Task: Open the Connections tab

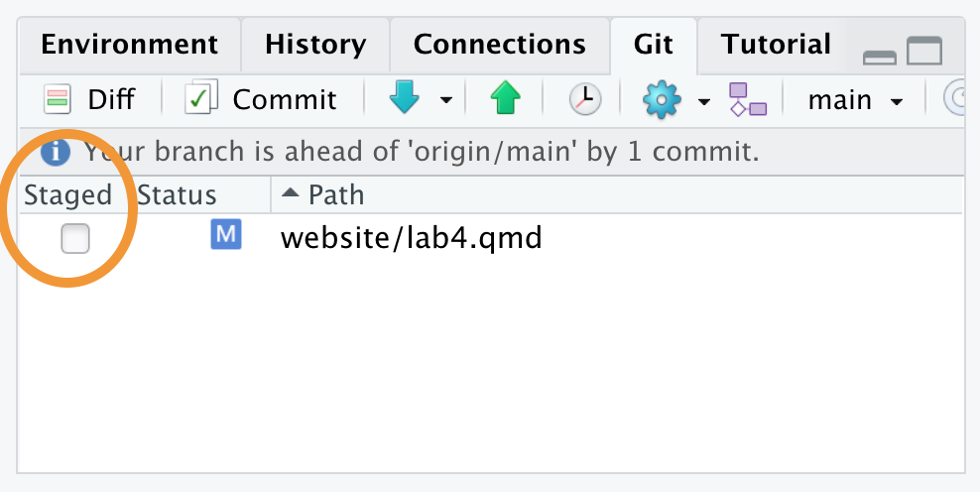Action: pos(499,45)
